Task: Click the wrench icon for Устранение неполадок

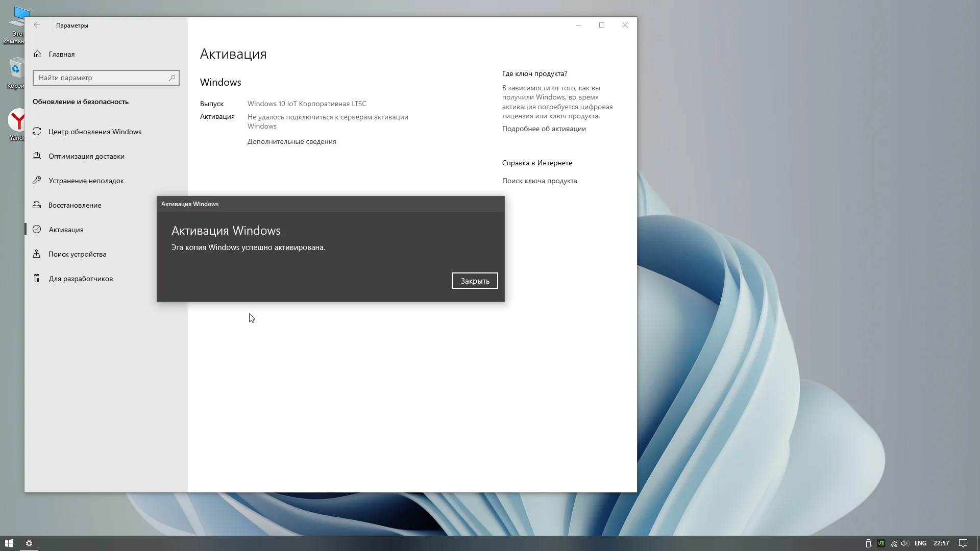Action: [x=37, y=181]
